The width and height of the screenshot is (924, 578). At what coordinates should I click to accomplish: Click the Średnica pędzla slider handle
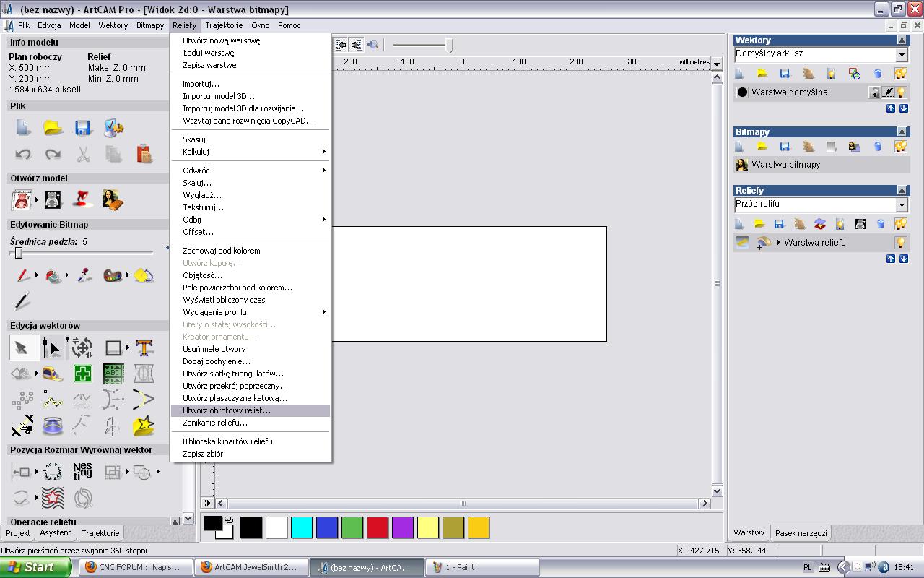click(x=19, y=253)
